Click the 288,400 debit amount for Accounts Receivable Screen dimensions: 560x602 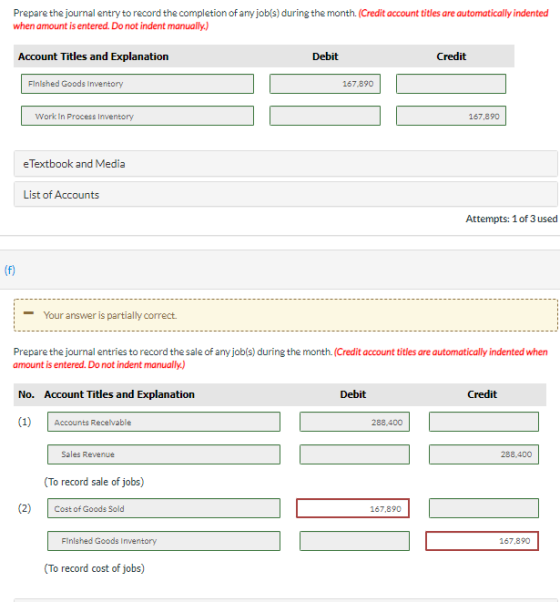coord(354,422)
